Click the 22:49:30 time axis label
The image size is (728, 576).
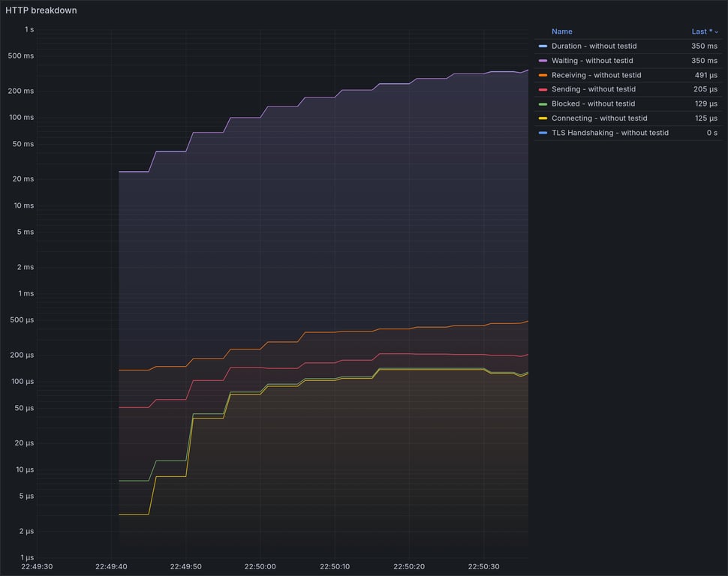click(37, 566)
